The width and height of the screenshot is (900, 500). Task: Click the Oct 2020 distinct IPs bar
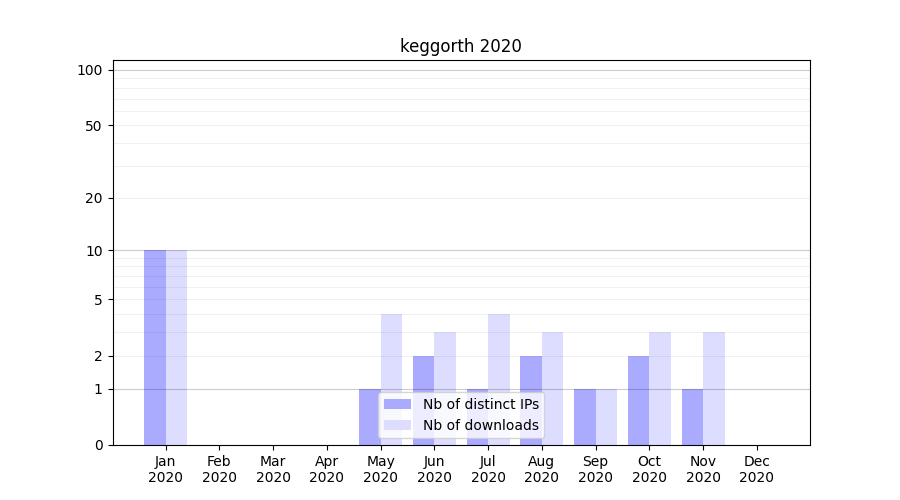pos(638,400)
